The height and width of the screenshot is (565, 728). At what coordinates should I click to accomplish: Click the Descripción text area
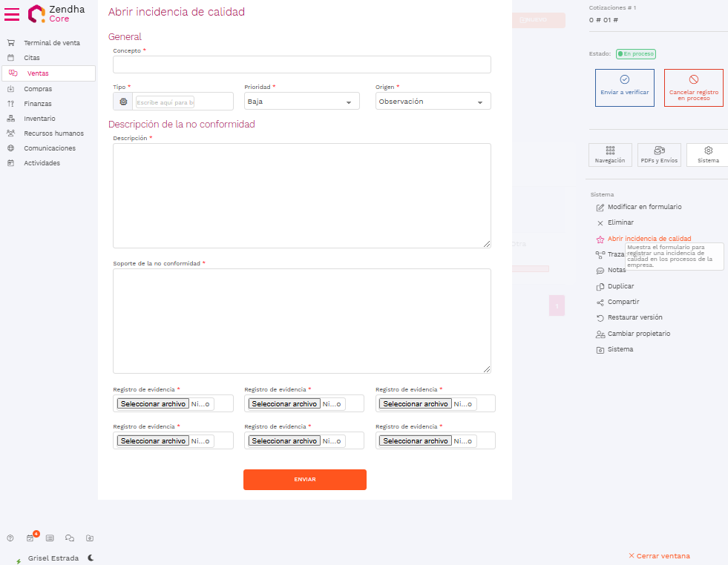301,195
